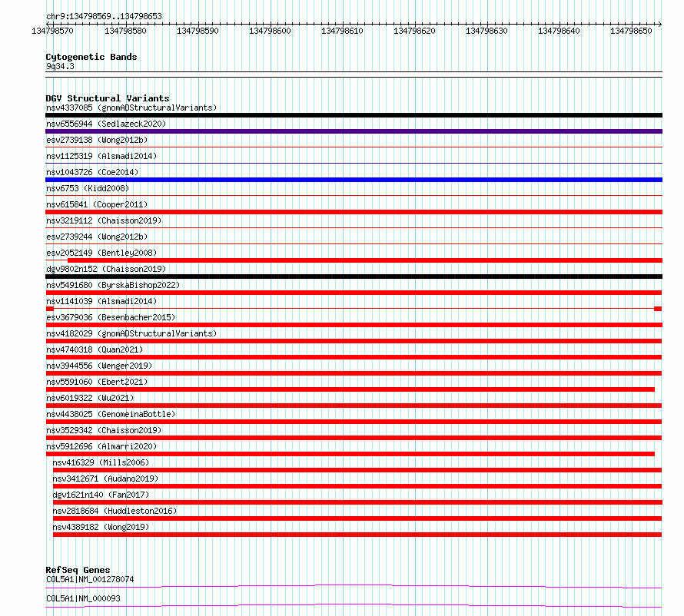Open variant nsv6556944 (Sedlazeck2020)
The height and width of the screenshot is (616, 684).
(x=106, y=124)
